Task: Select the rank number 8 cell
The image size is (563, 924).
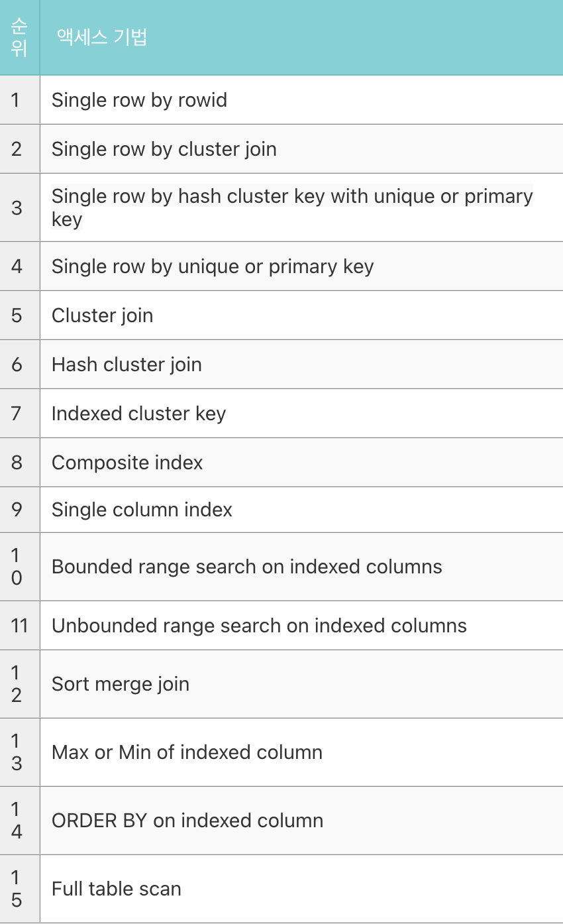Action: tap(20, 462)
